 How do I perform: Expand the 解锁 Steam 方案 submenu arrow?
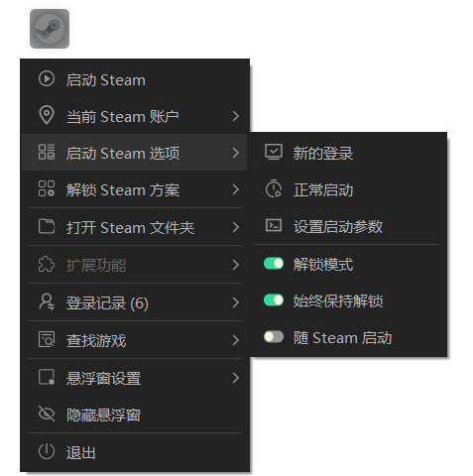pyautogui.click(x=235, y=189)
